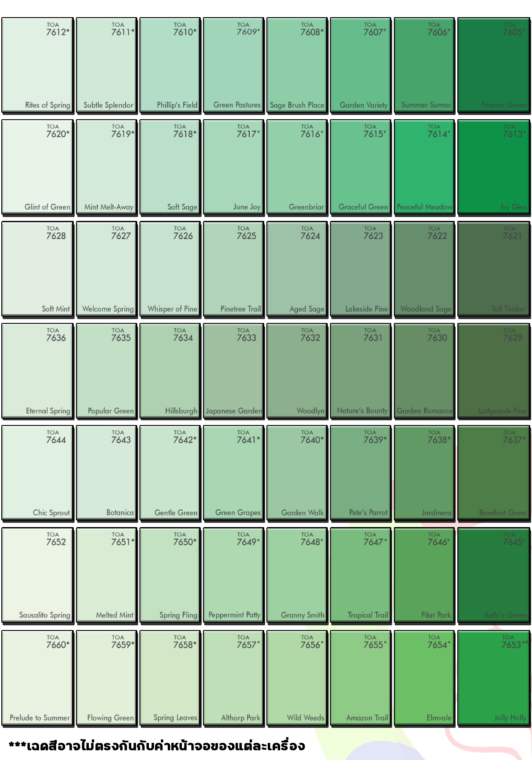Select the Soft Sage 7618 color

[170, 167]
